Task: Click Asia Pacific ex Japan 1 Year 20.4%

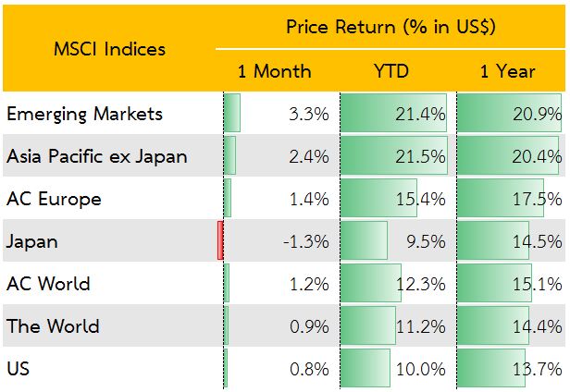Action: click(536, 156)
